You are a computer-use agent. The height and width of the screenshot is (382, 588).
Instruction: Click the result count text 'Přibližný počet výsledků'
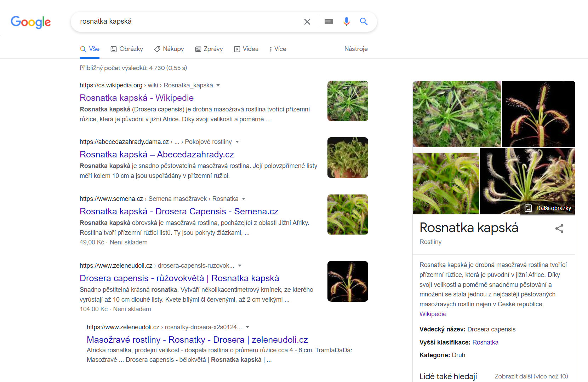pyautogui.click(x=133, y=68)
